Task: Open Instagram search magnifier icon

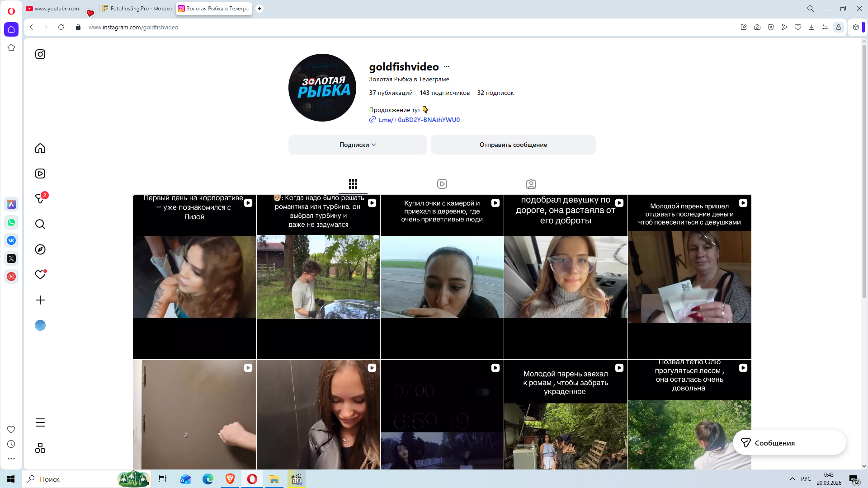Action: pos(40,224)
